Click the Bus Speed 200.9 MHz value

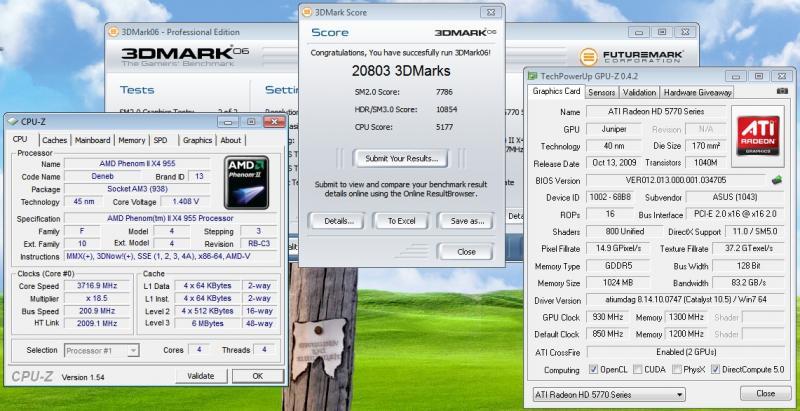point(97,311)
